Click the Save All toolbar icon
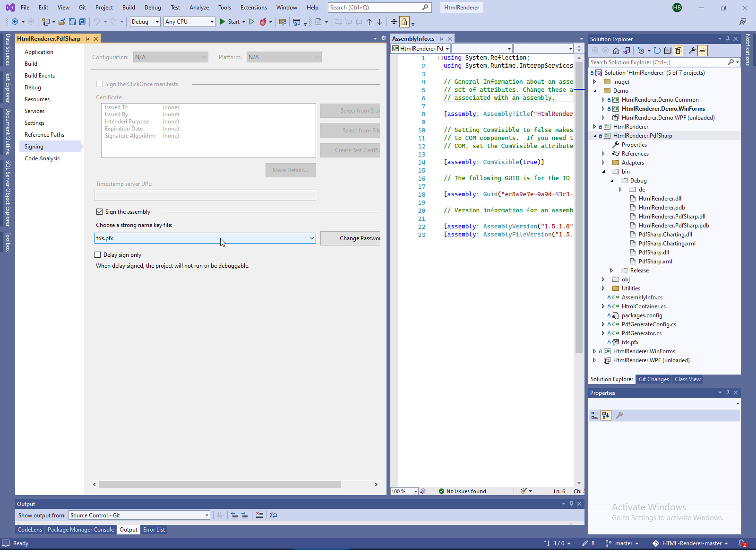756x550 pixels. click(x=83, y=22)
